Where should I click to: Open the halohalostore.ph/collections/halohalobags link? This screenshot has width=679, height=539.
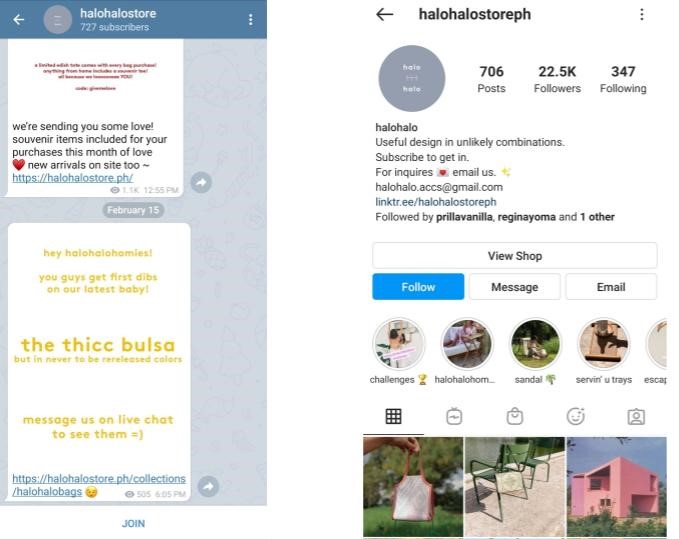point(99,485)
